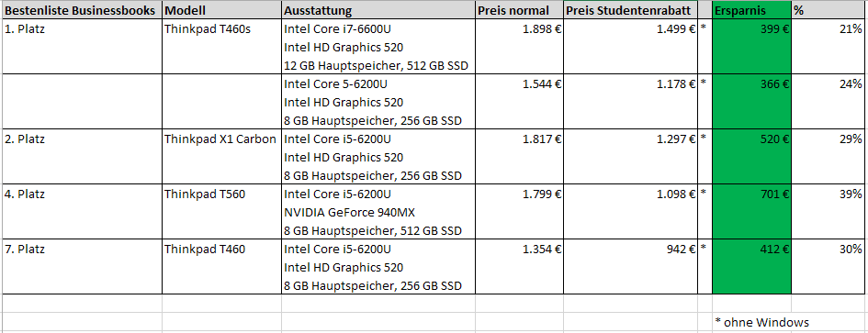Click the green 520 € savings cell
Image resolution: width=868 pixels, height=333 pixels.
(751, 139)
